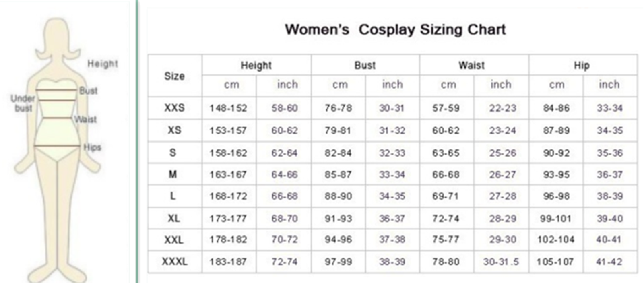Click the Size column header
This screenshot has height=283, width=644.
174,76
